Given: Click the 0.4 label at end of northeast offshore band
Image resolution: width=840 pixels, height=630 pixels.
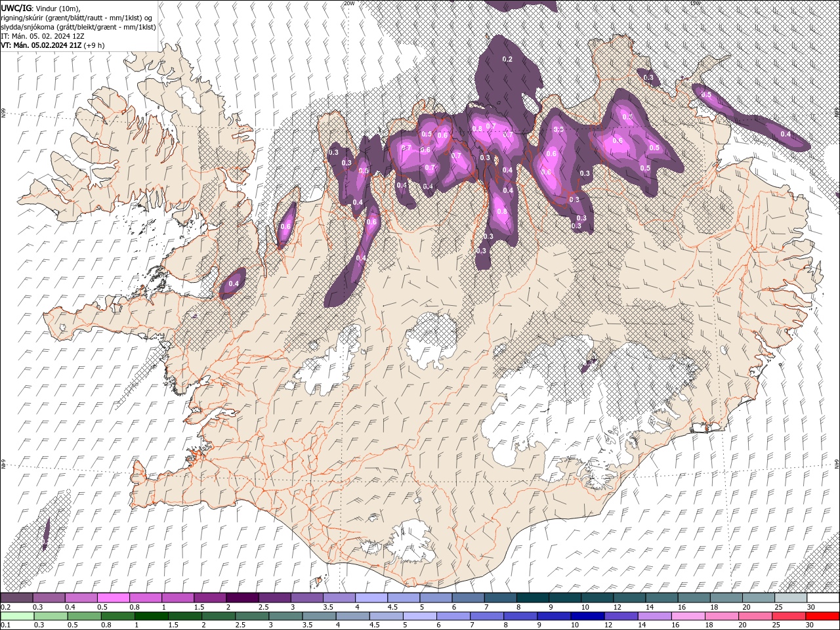Looking at the screenshot, I should click(786, 135).
